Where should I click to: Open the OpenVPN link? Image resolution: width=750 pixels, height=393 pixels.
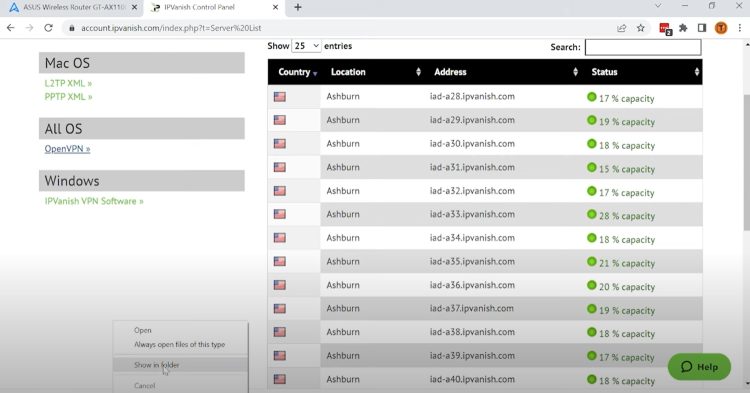tap(67, 149)
